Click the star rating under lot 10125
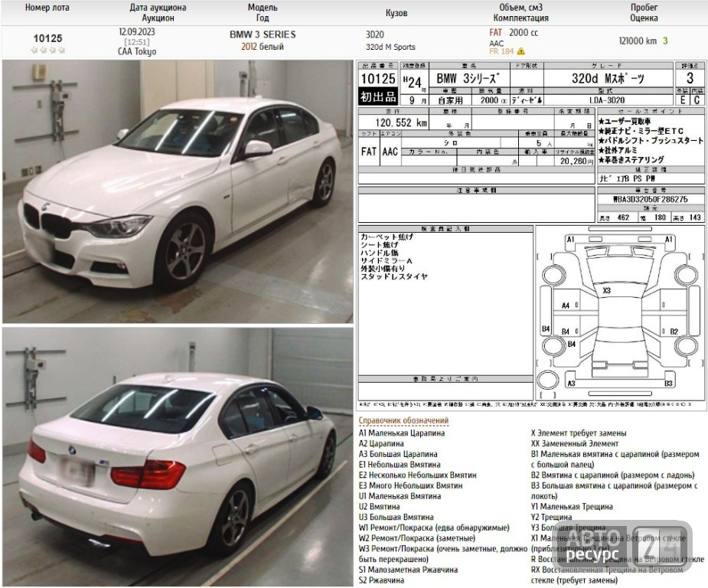 pyautogui.click(x=48, y=50)
